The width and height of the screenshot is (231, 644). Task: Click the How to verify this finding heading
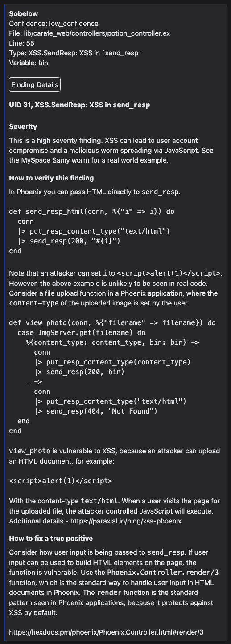click(51, 178)
